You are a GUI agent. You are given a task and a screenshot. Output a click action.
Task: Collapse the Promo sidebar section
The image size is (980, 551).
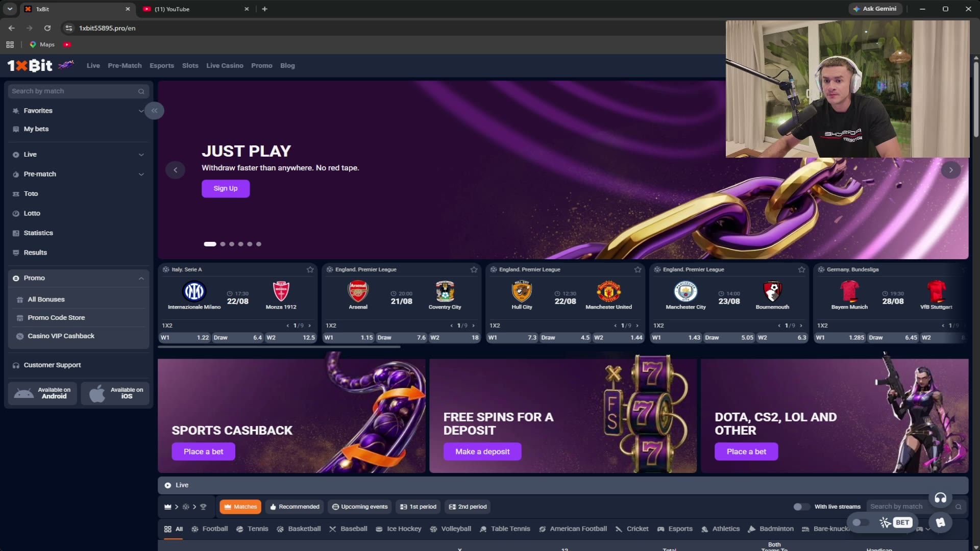click(141, 278)
